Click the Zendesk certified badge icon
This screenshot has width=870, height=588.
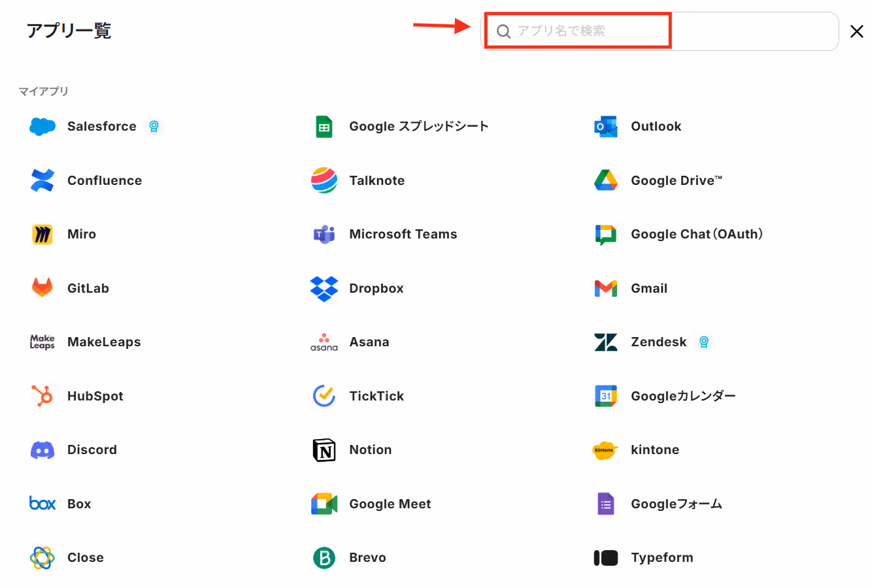click(704, 342)
